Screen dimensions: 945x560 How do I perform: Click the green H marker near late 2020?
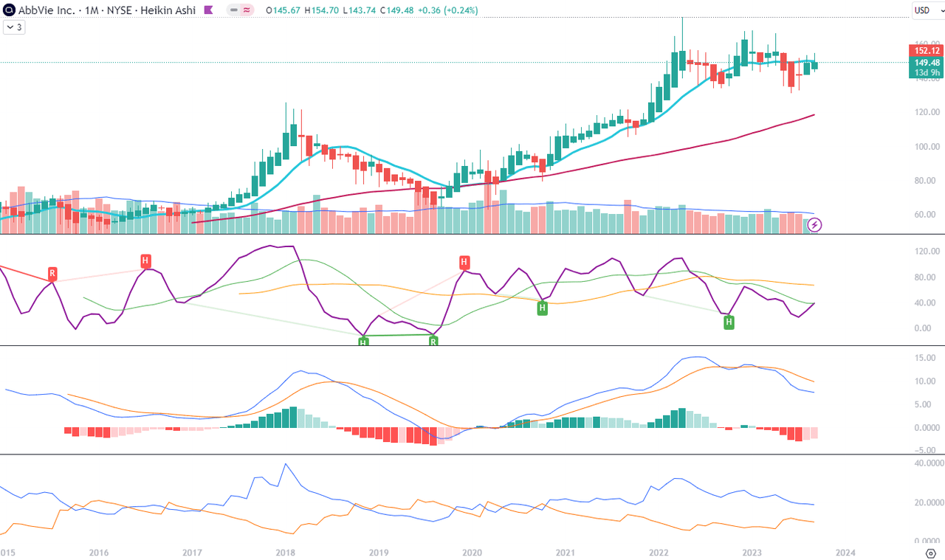542,308
